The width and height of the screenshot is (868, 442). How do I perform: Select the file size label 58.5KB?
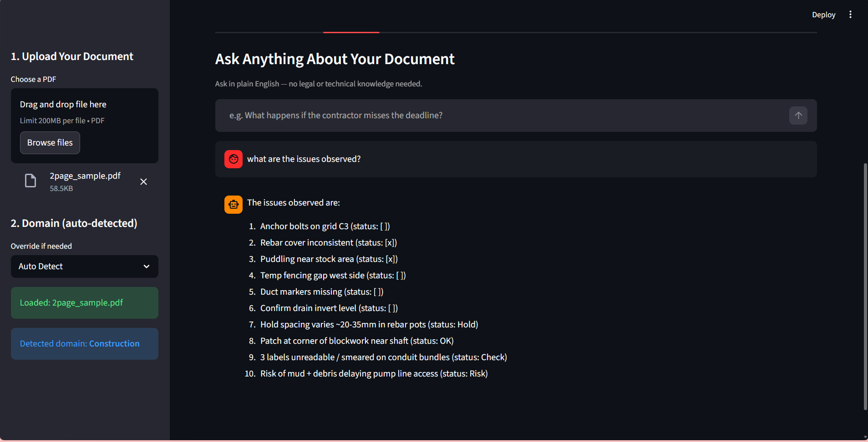pyautogui.click(x=61, y=188)
